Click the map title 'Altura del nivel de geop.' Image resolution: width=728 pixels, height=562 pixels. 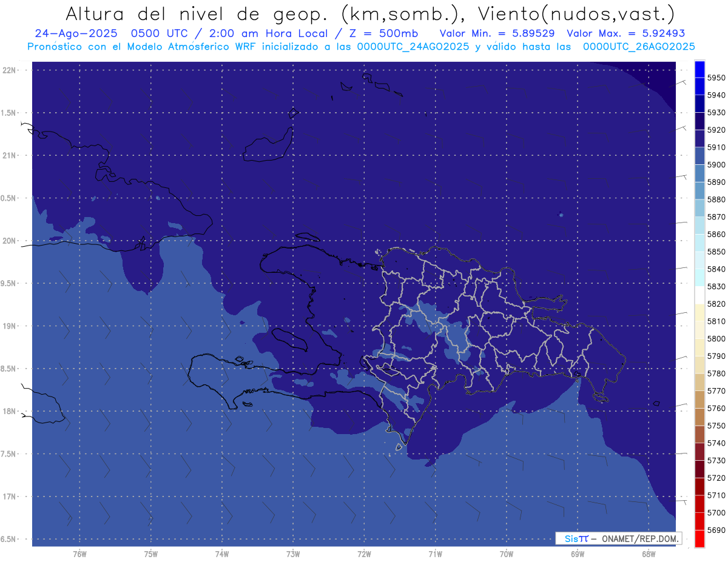coord(197,13)
